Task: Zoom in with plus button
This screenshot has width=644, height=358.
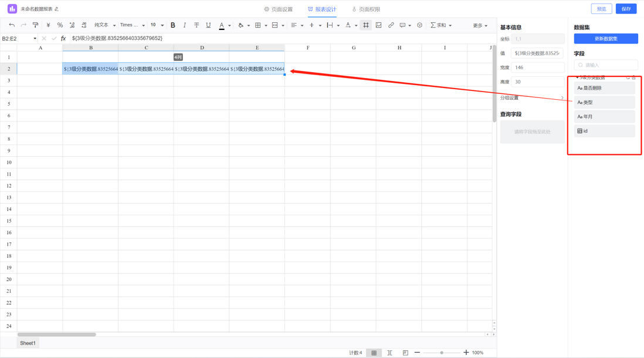Action: 466,353
